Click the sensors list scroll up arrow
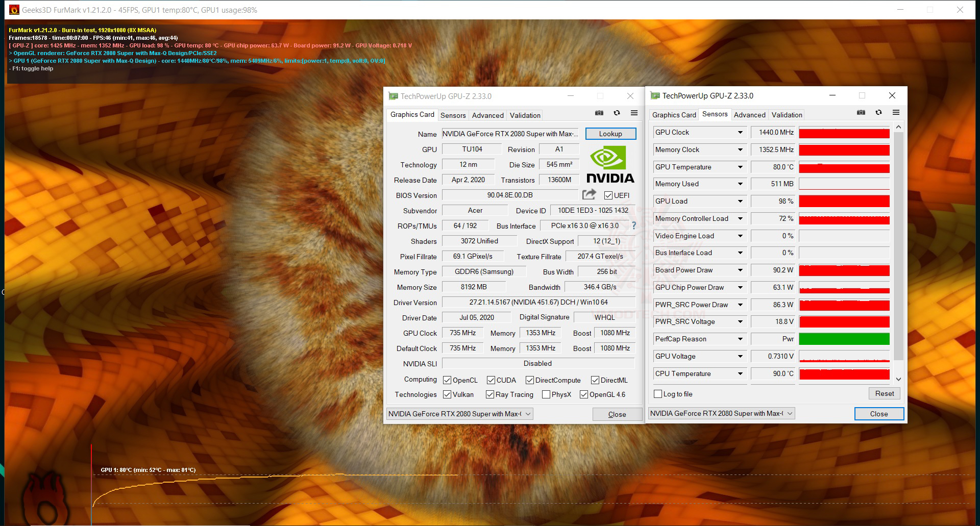This screenshot has height=526, width=980. click(898, 127)
